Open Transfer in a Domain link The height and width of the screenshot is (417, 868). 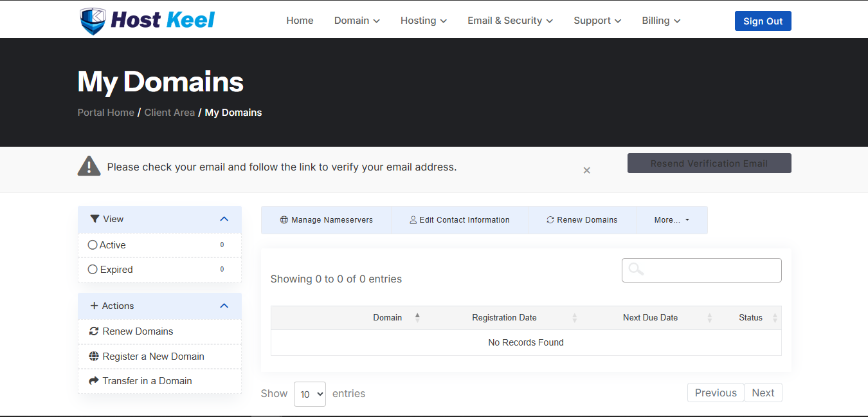[x=159, y=381]
